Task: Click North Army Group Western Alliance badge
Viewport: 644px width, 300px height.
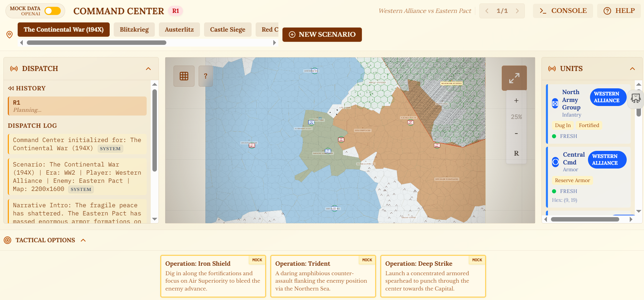Action: pyautogui.click(x=608, y=97)
